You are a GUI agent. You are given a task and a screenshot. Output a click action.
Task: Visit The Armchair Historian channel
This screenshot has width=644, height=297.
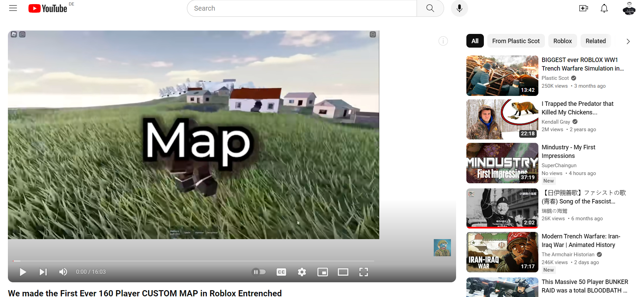point(568,255)
